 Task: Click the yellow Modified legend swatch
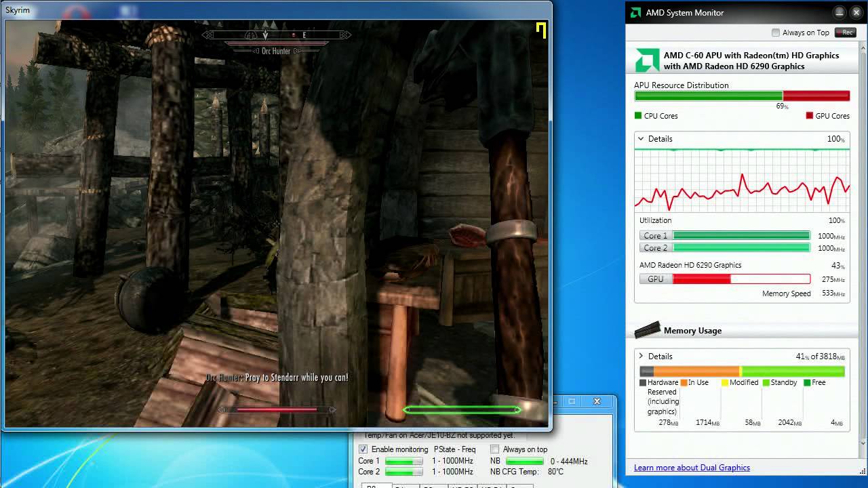point(724,382)
